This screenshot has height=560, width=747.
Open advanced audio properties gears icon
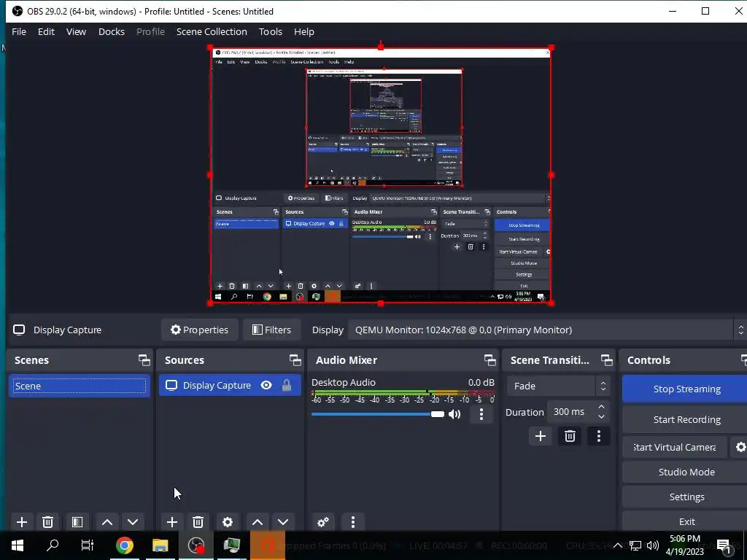coord(323,522)
